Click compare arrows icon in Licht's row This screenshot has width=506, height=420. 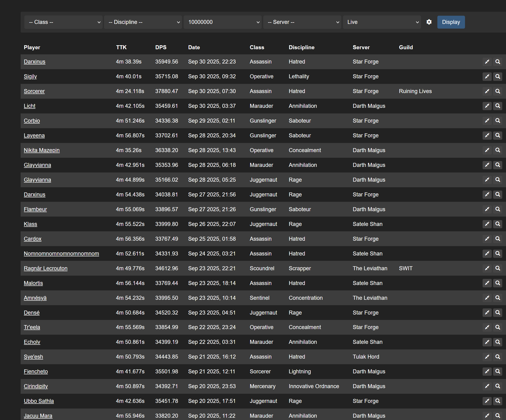tap(487, 106)
